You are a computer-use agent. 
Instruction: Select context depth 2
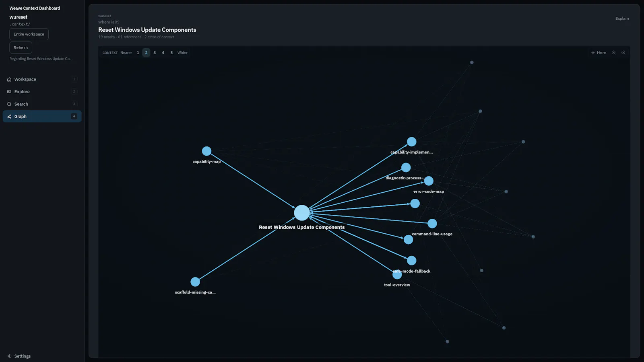pos(146,53)
